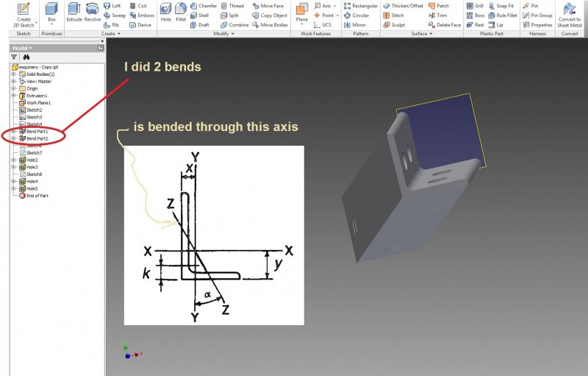Screen dimensions: 588x376
Task: Start a new 2D sketch
Action: 24,15
